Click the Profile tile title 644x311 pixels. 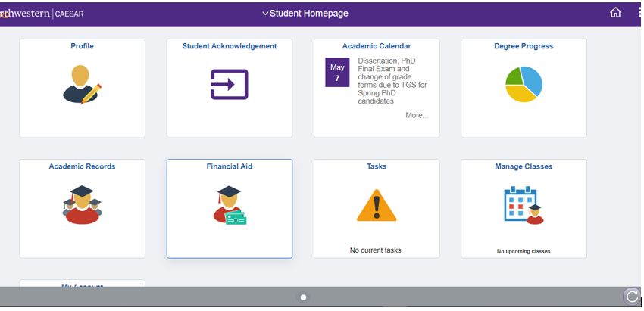(x=82, y=46)
